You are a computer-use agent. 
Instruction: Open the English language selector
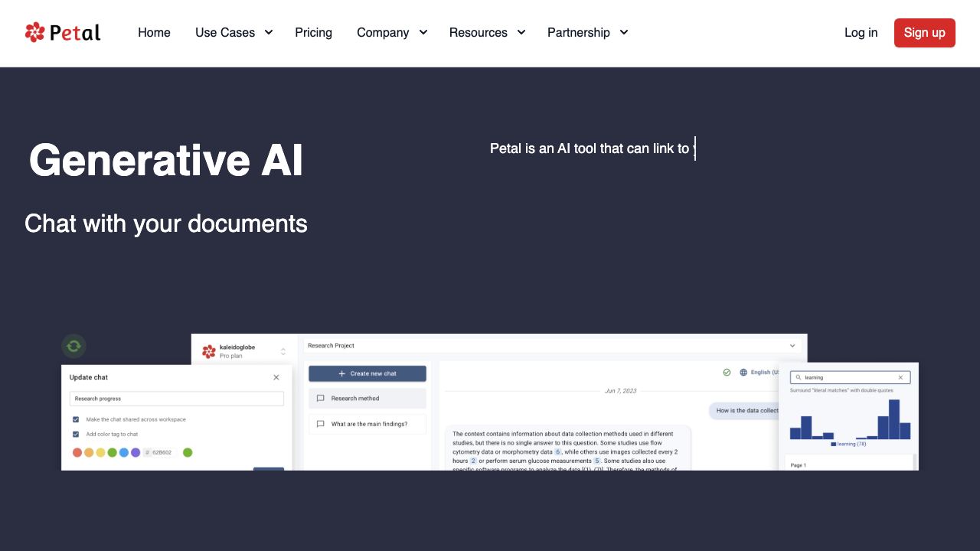pos(764,373)
